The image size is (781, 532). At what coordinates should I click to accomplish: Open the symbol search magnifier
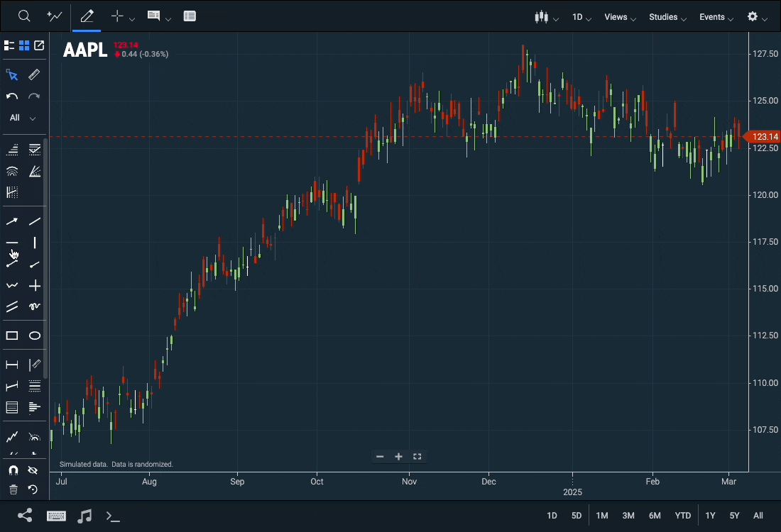pyautogui.click(x=24, y=16)
